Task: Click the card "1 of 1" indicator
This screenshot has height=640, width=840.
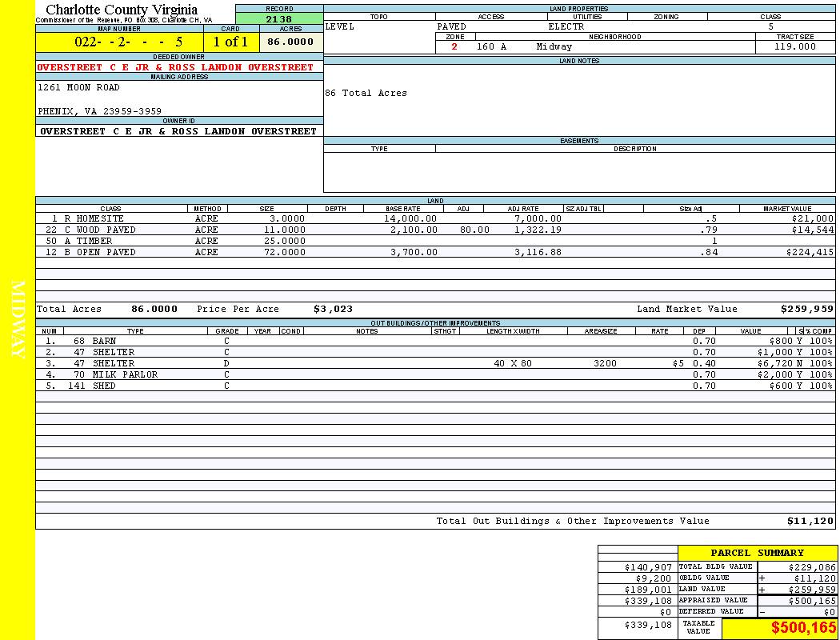Action: point(230,42)
